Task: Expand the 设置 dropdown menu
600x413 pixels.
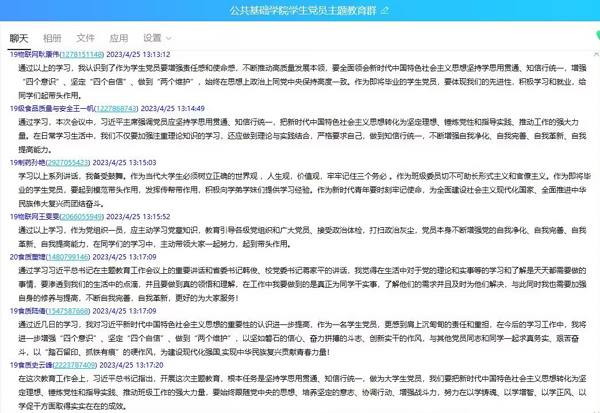Action: [x=156, y=38]
